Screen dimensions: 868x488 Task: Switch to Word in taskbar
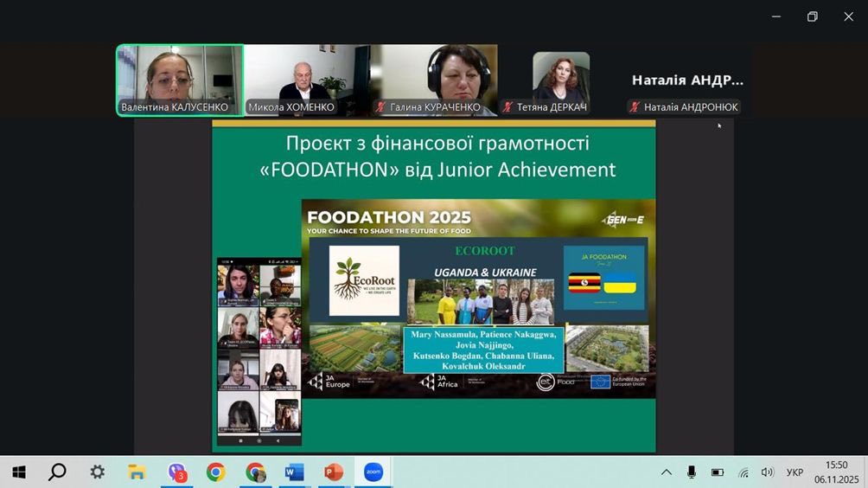[294, 472]
